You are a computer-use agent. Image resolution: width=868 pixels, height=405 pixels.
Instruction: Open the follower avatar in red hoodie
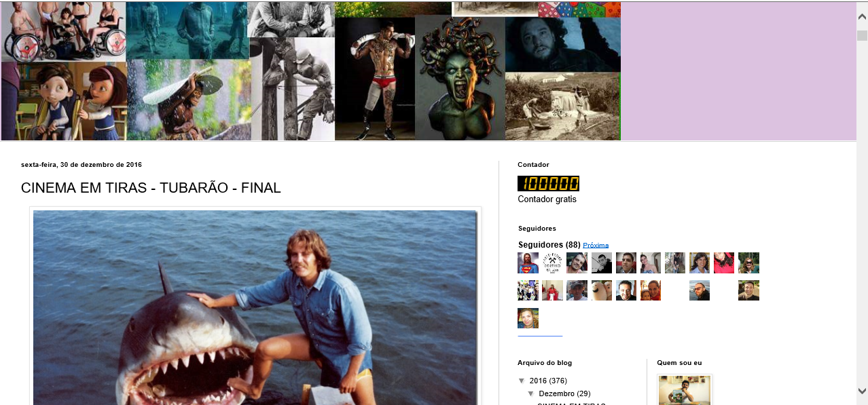[724, 263]
